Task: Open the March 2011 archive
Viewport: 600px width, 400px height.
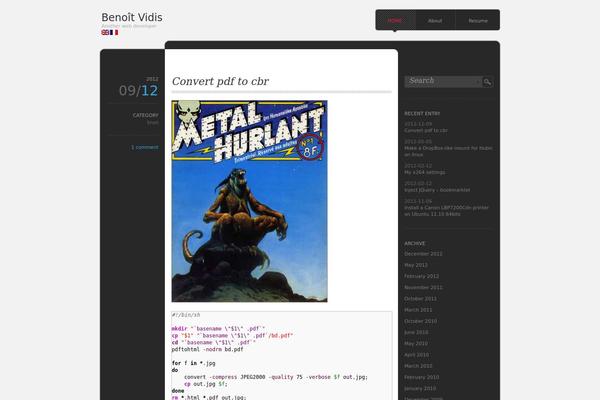Action: click(x=418, y=310)
